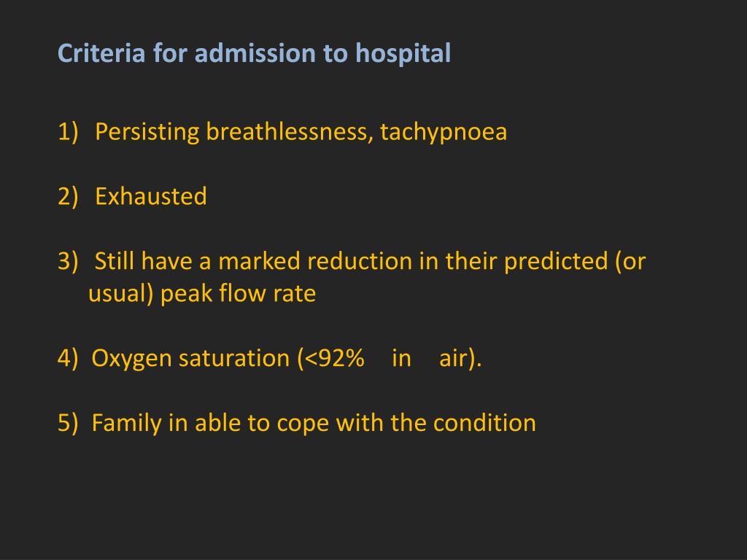747x560 pixels.
Task: Click the 'Still have a marked reduction' line
Action: (370, 262)
